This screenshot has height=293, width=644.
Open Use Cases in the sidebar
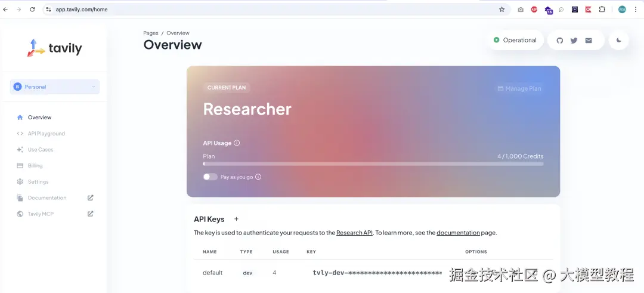pos(41,150)
